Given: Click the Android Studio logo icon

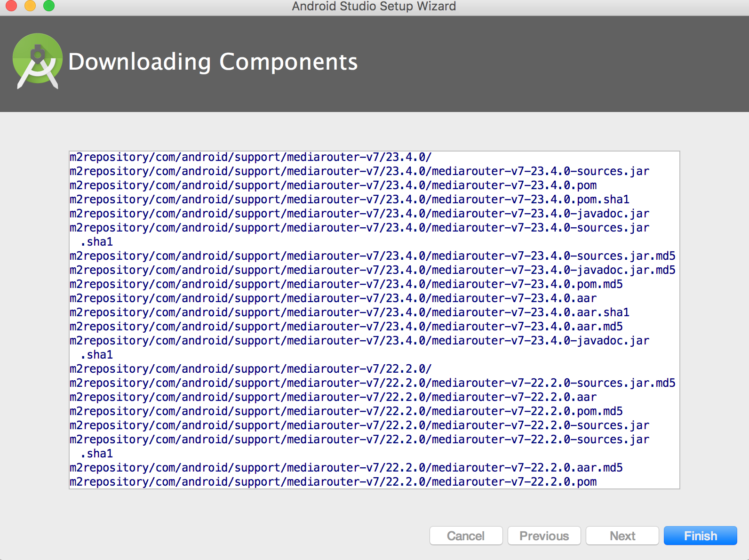Looking at the screenshot, I should click(38, 61).
